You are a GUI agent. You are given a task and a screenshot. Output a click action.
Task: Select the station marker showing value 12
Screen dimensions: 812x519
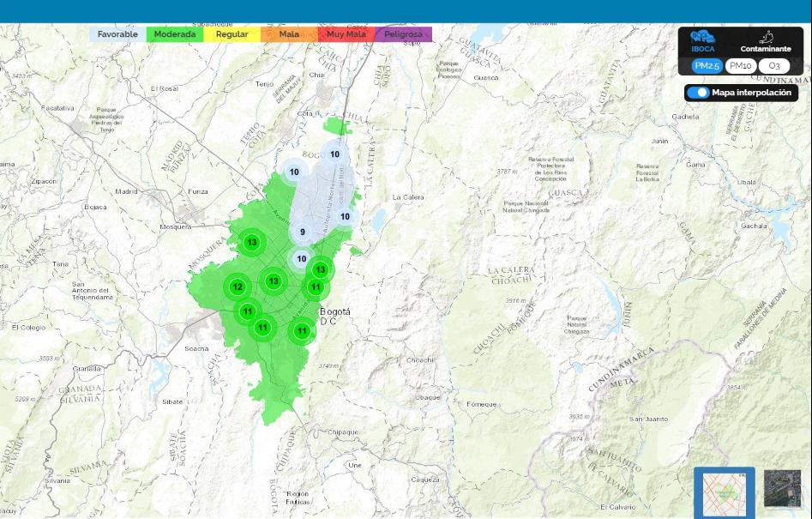tap(238, 287)
